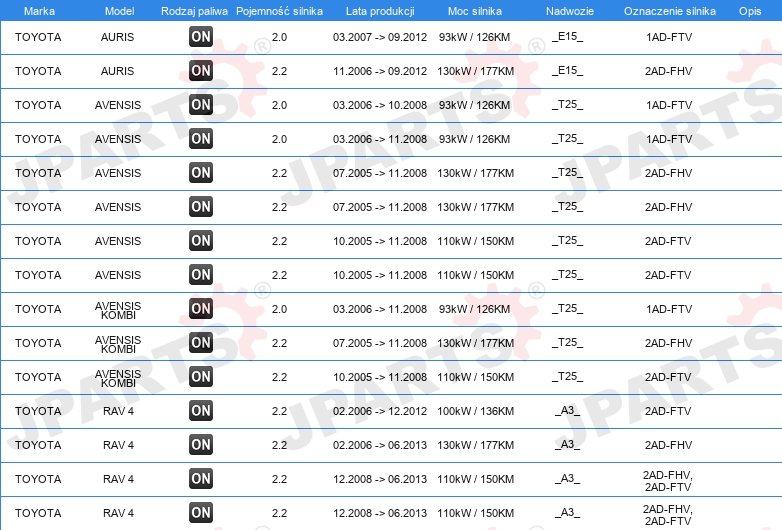Click the Opis column header
The image size is (782, 530).
tap(750, 11)
